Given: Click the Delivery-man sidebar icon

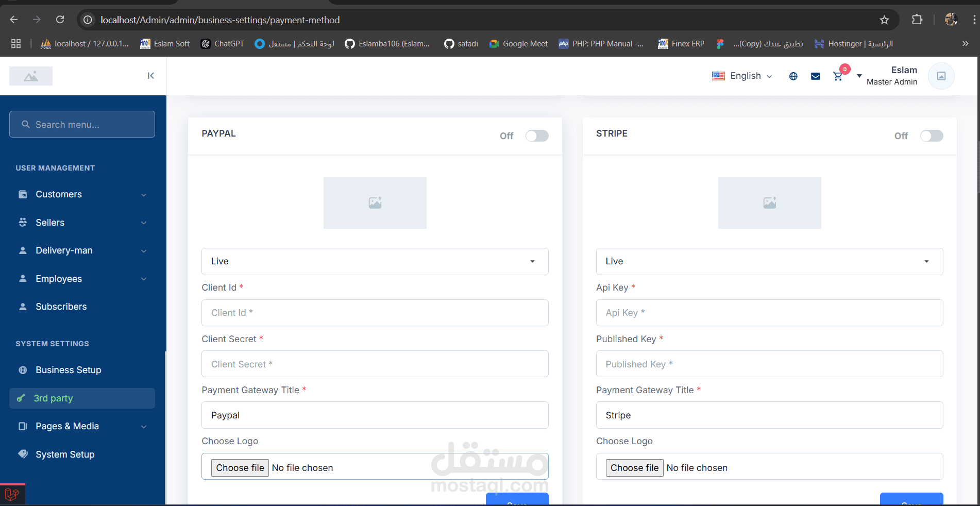Looking at the screenshot, I should 23,250.
